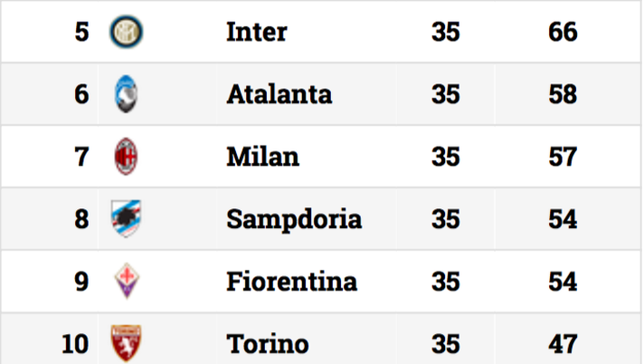This screenshot has width=644, height=364.
Task: Click Milan's 57 points value
Action: point(563,158)
